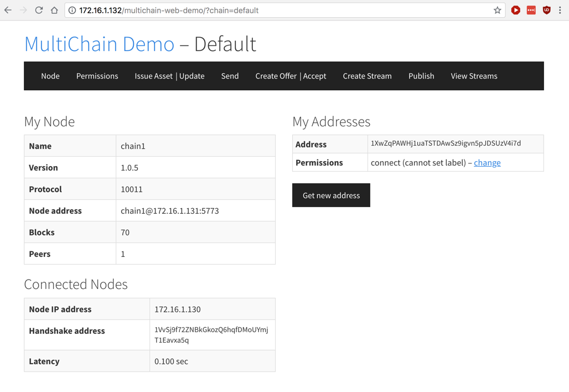Click the site info icon in address bar

pos(72,10)
